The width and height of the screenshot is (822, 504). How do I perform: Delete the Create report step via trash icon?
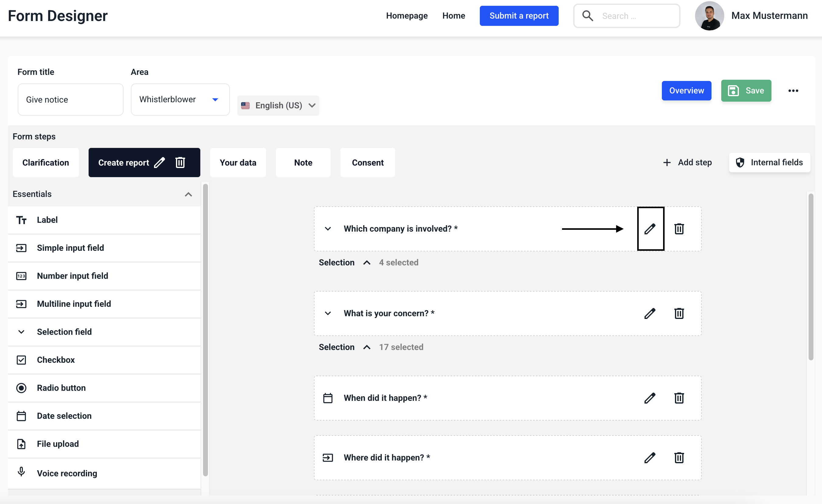[x=180, y=163]
